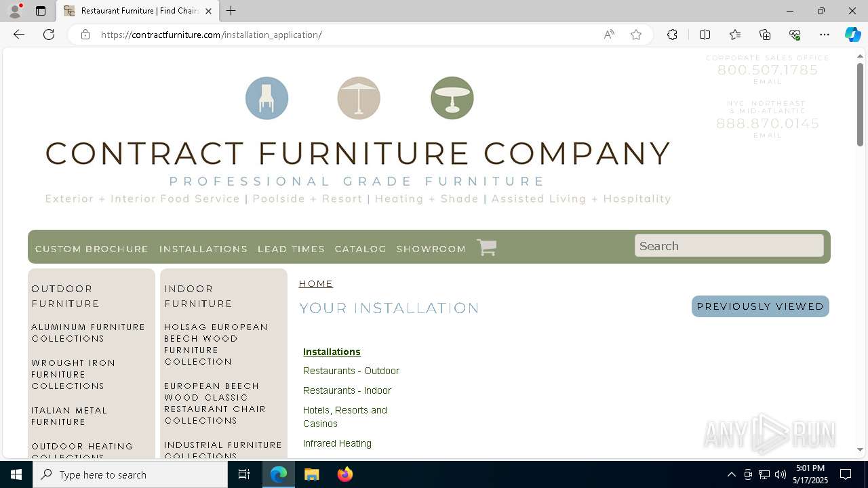
Task: Open Copilot sidebar icon
Action: (x=852, y=35)
